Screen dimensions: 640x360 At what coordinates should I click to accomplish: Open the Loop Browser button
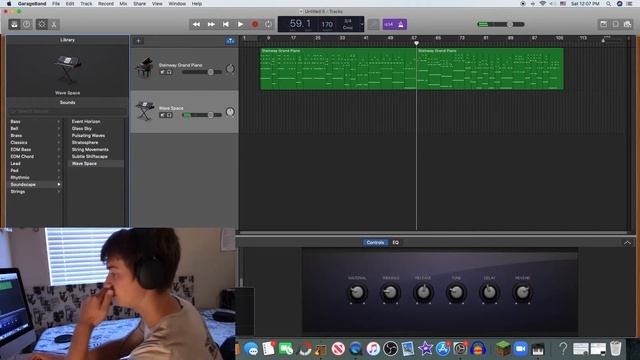pyautogui.click(x=616, y=24)
